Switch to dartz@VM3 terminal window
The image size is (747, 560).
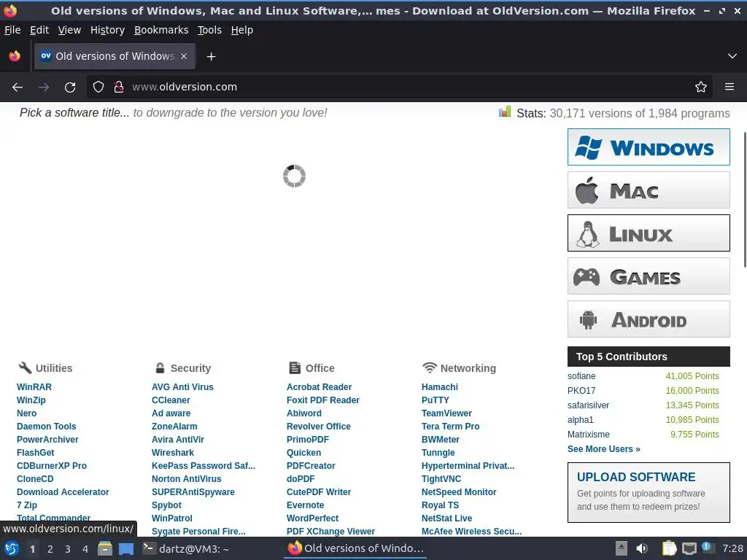coord(186,548)
